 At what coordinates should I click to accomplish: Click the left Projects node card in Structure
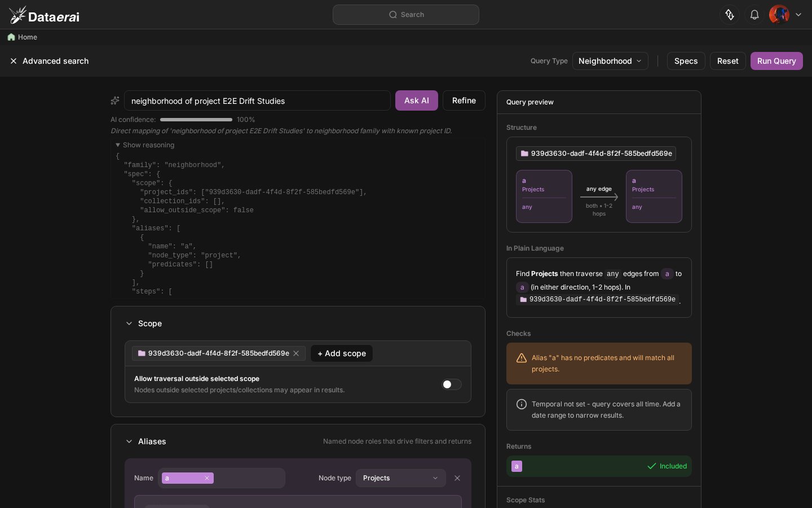point(544,196)
